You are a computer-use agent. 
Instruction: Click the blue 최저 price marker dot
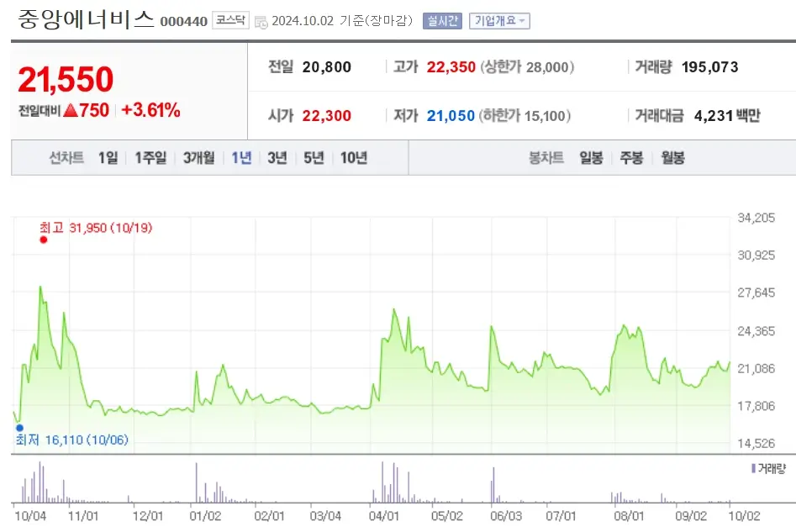pos(18,429)
